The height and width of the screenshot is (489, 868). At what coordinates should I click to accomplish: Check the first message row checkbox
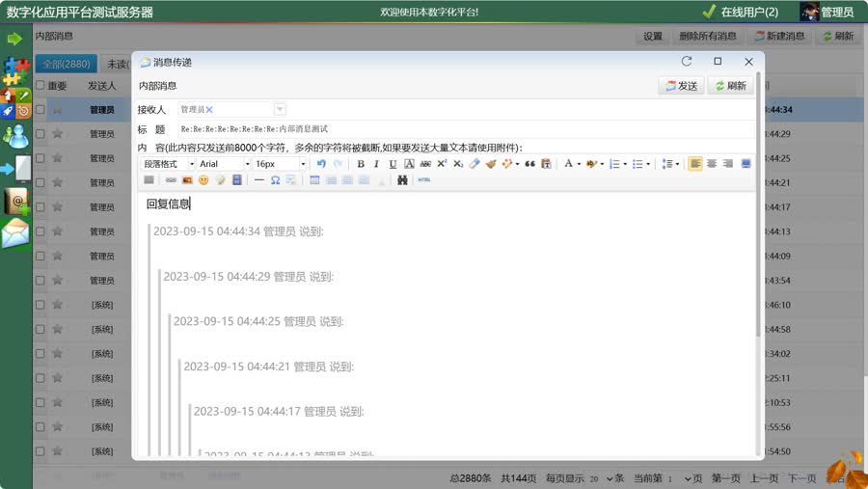[40, 110]
